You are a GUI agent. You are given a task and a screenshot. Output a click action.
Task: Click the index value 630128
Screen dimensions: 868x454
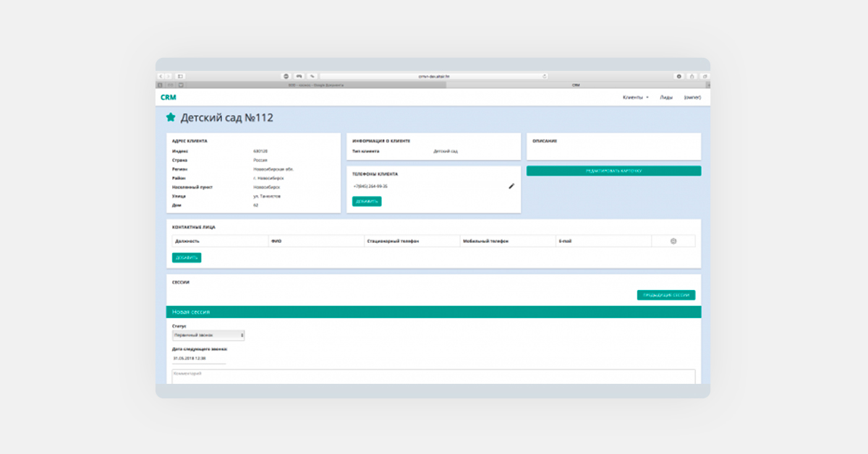(x=259, y=151)
